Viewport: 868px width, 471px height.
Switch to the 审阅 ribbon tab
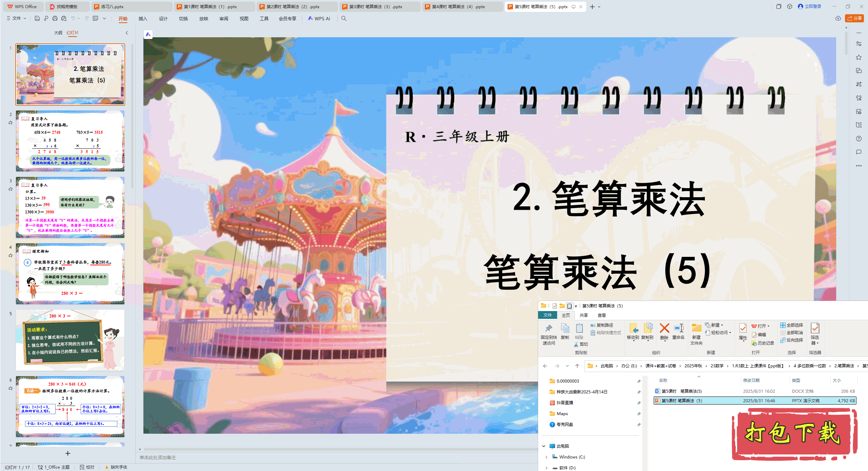[x=223, y=19]
